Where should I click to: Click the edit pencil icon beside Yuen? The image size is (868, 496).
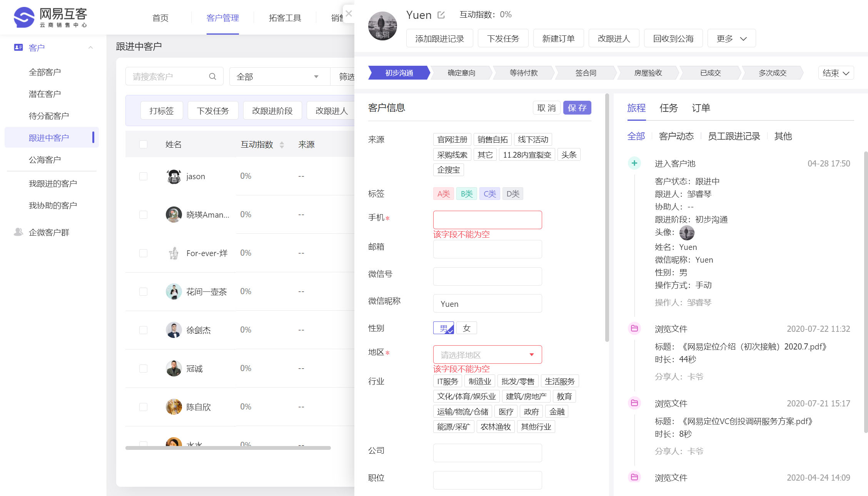(x=441, y=15)
